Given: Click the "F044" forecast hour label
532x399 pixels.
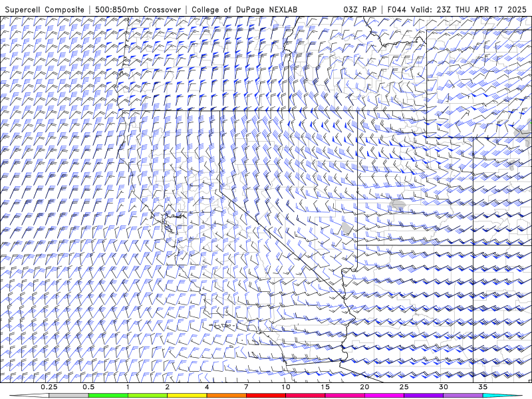Looking at the screenshot, I should [396, 9].
